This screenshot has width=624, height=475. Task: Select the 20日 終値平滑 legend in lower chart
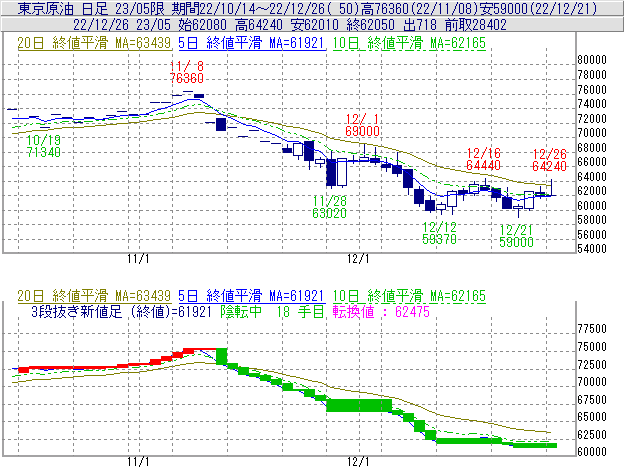tap(94, 296)
